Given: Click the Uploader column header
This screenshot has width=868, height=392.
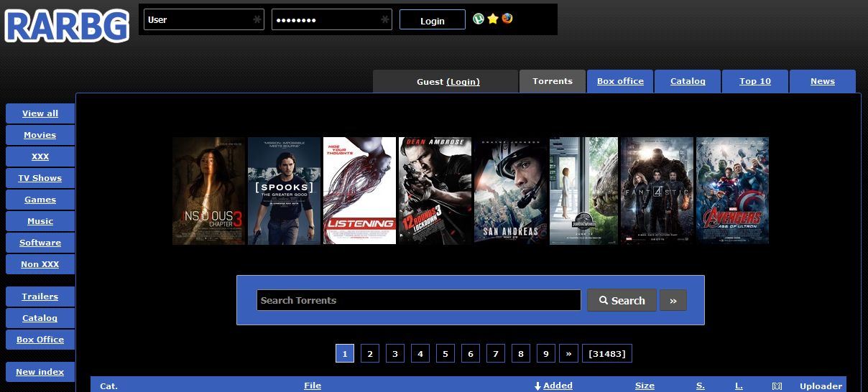Looking at the screenshot, I should pyautogui.click(x=821, y=386).
